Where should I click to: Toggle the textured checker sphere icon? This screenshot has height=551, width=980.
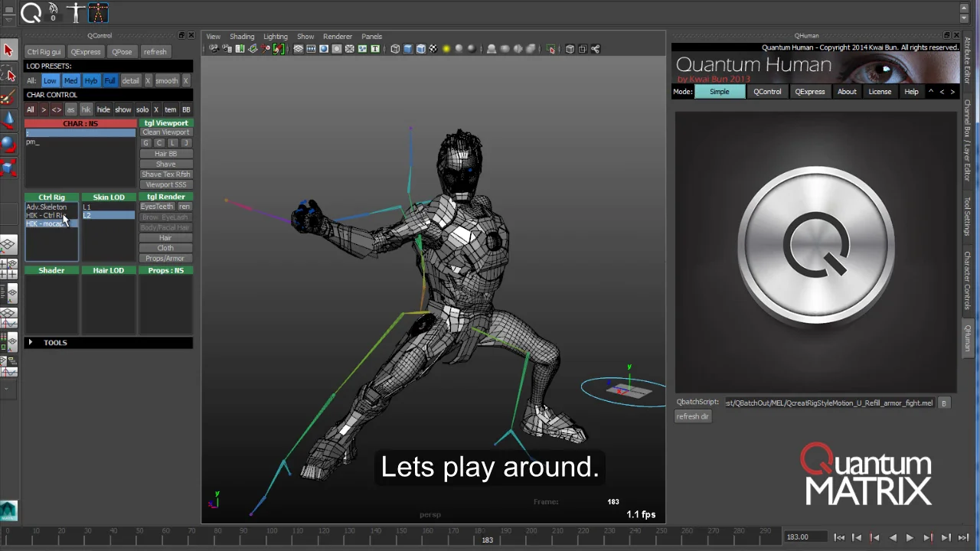pyautogui.click(x=433, y=49)
